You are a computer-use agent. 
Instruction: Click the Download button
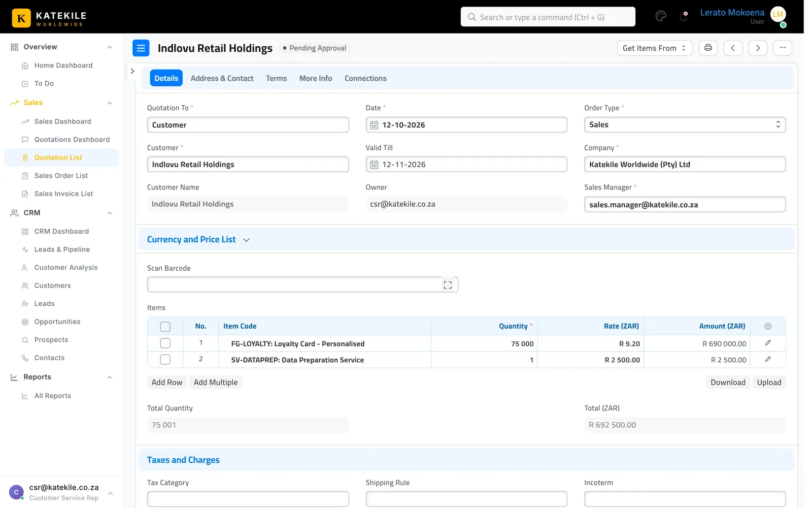tap(728, 383)
